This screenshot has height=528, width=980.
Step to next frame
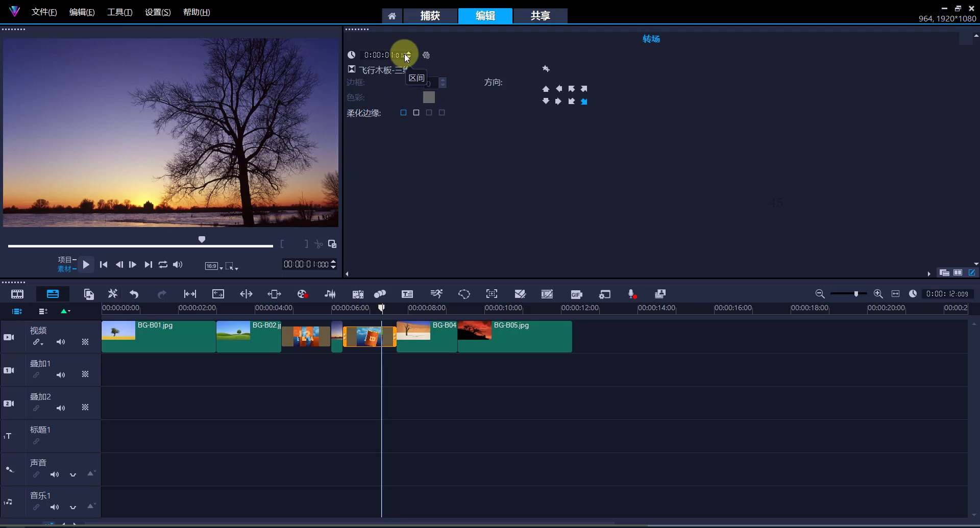click(133, 264)
